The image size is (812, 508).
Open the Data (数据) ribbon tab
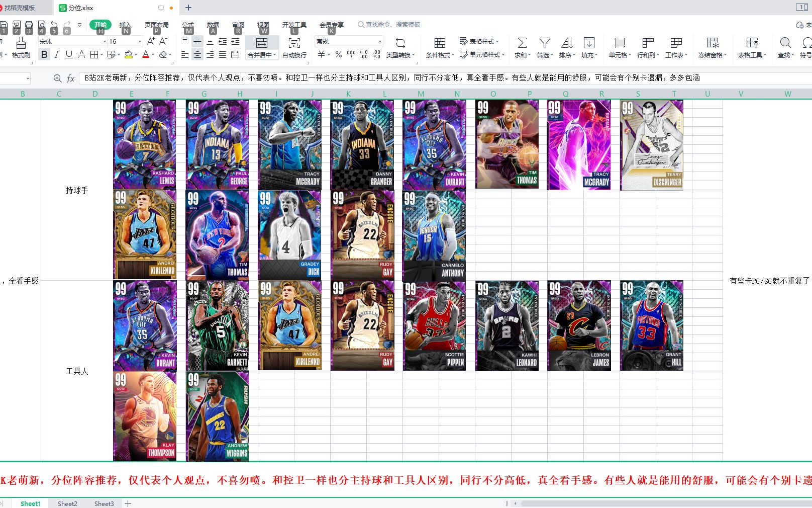click(x=213, y=25)
